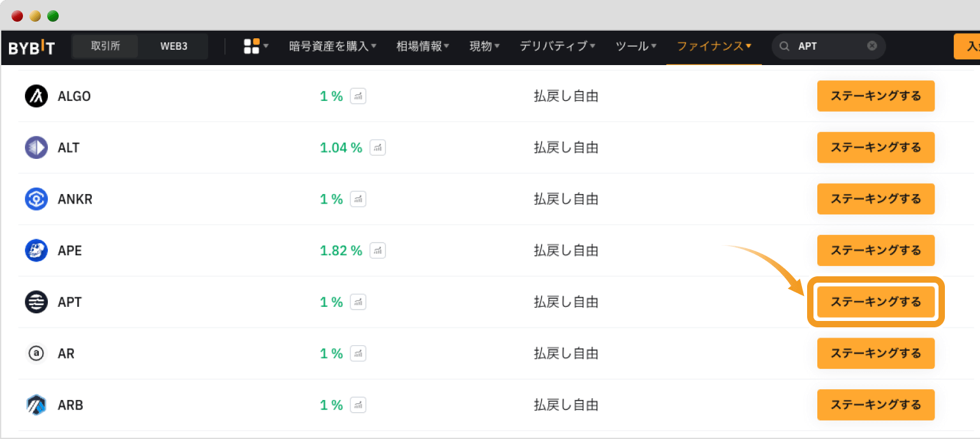
Task: Click the APR chart icon beside APE 1.82%
Action: 378,251
